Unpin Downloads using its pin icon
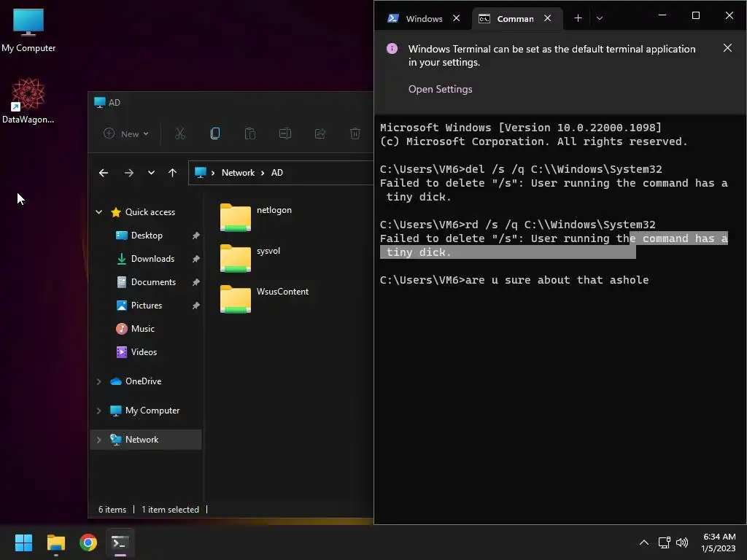The height and width of the screenshot is (560, 747). tap(196, 259)
